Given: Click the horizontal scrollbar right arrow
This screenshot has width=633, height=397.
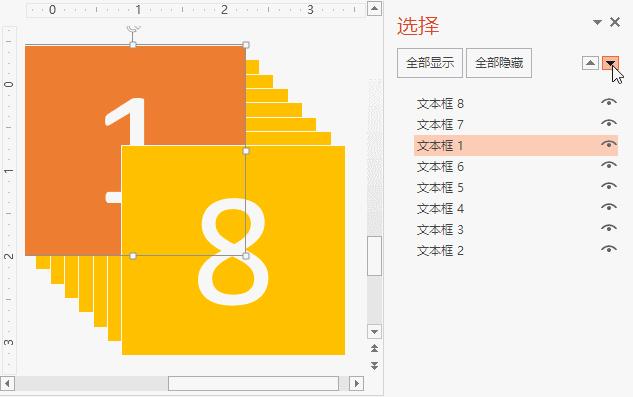Looking at the screenshot, I should click(356, 383).
